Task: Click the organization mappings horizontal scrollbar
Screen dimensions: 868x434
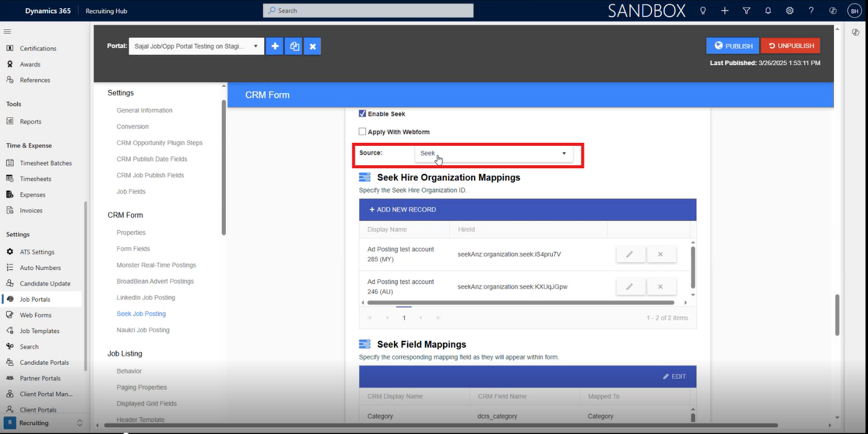Action: tap(521, 303)
